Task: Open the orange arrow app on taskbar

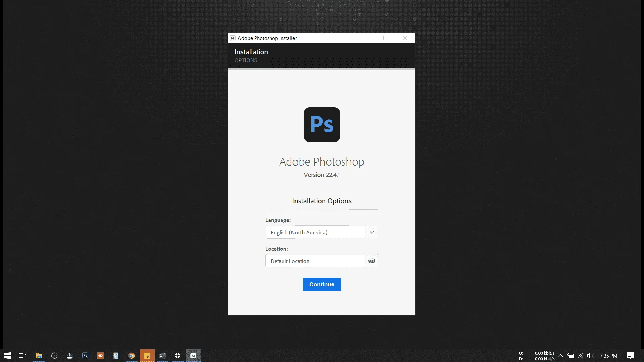Action: 101,356
